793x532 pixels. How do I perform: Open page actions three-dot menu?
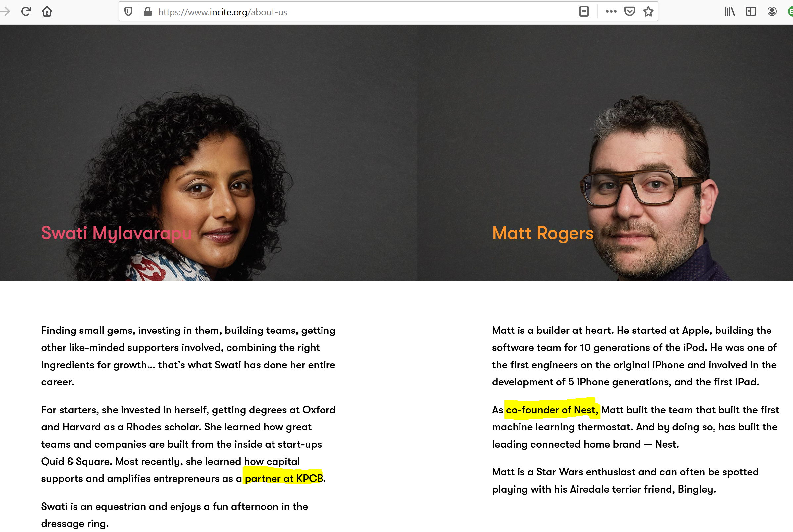point(611,12)
